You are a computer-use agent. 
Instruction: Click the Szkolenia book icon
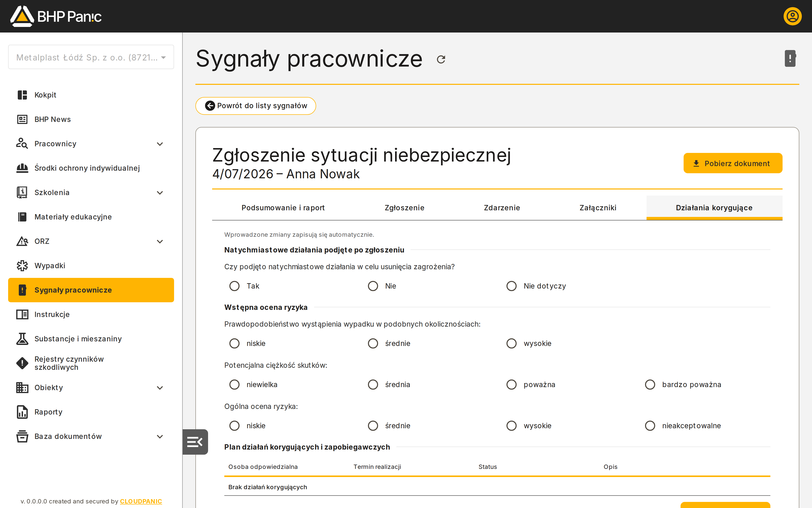tap(22, 193)
